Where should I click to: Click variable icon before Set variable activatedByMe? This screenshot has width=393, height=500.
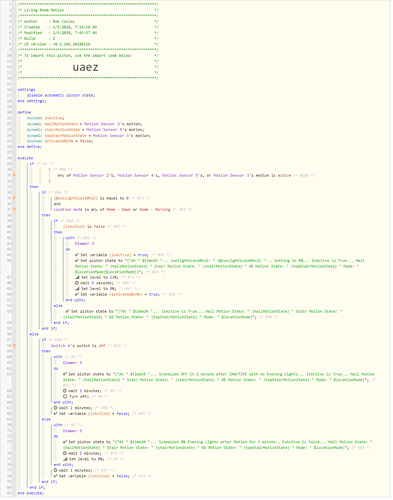[77, 294]
